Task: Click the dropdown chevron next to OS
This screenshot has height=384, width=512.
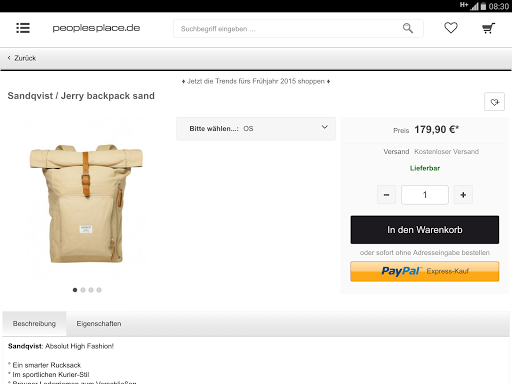Action: (325, 127)
